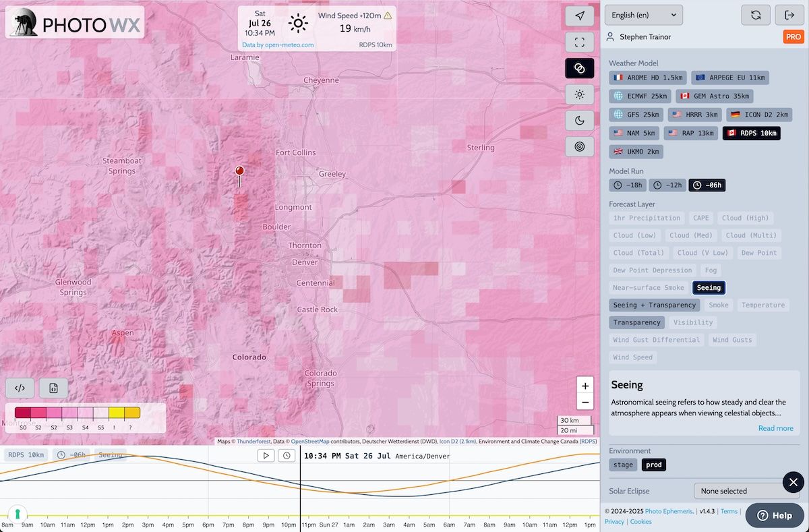Screen dimensions: 809x532
Task: Click the red map pin marker
Action: coord(239,175)
